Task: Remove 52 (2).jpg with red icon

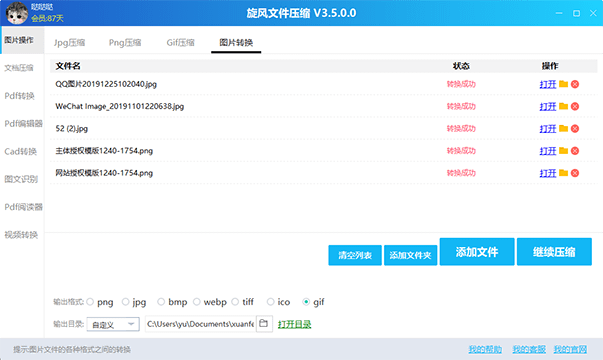Action: (575, 128)
